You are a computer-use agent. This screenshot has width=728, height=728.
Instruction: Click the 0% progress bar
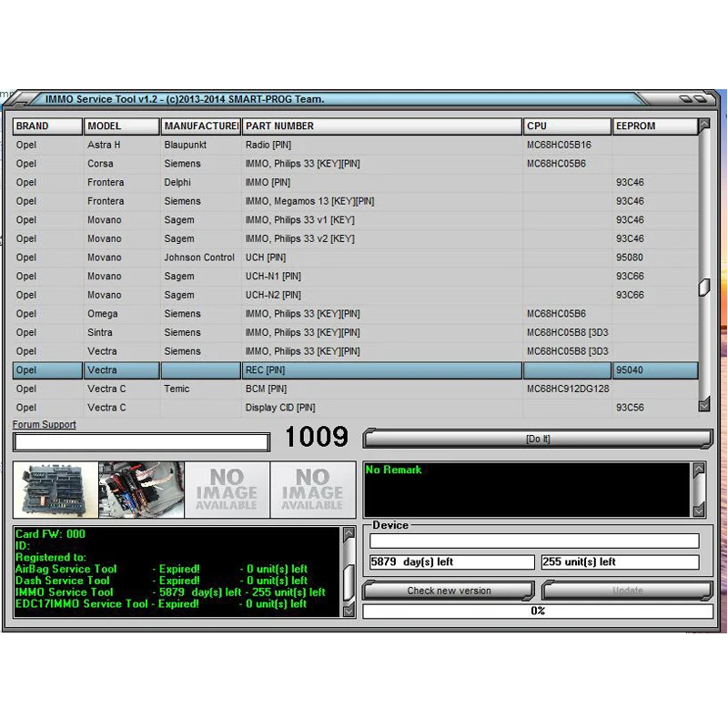538,611
